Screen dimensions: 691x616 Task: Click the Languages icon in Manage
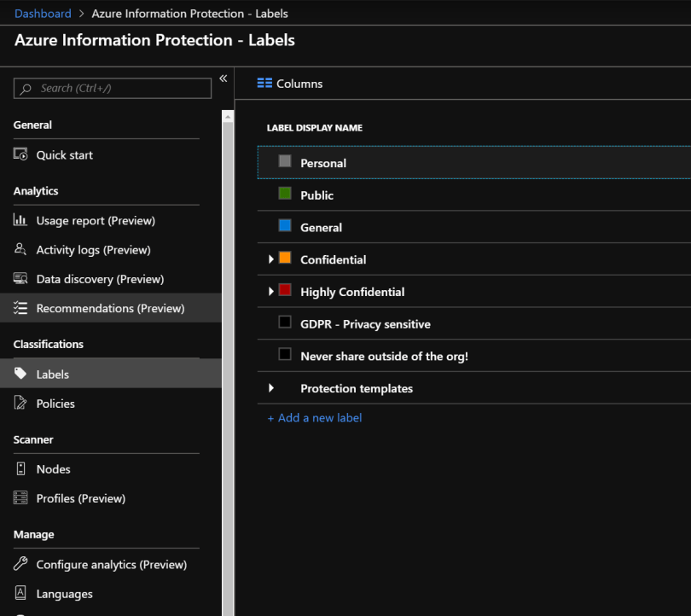21,593
